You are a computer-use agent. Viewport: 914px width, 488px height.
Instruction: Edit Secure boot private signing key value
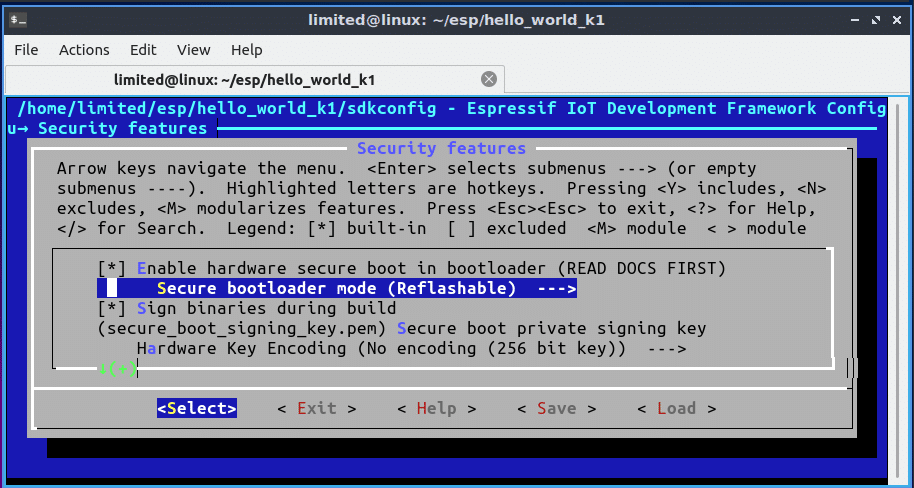[x=401, y=328]
